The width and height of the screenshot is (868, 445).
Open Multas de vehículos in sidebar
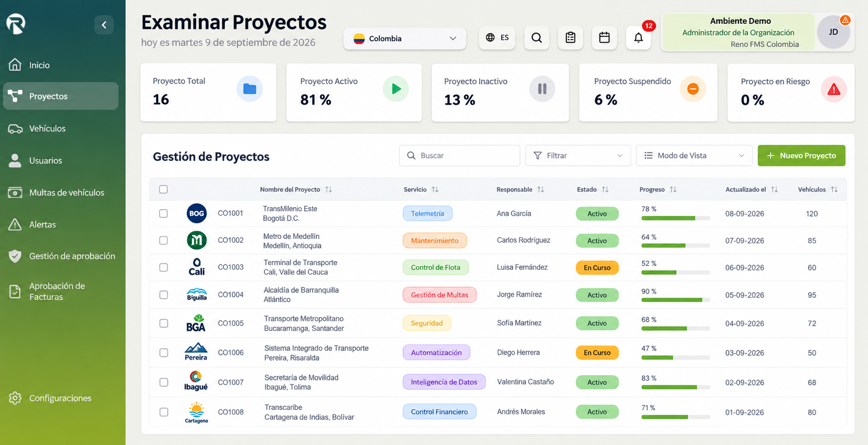[60, 192]
